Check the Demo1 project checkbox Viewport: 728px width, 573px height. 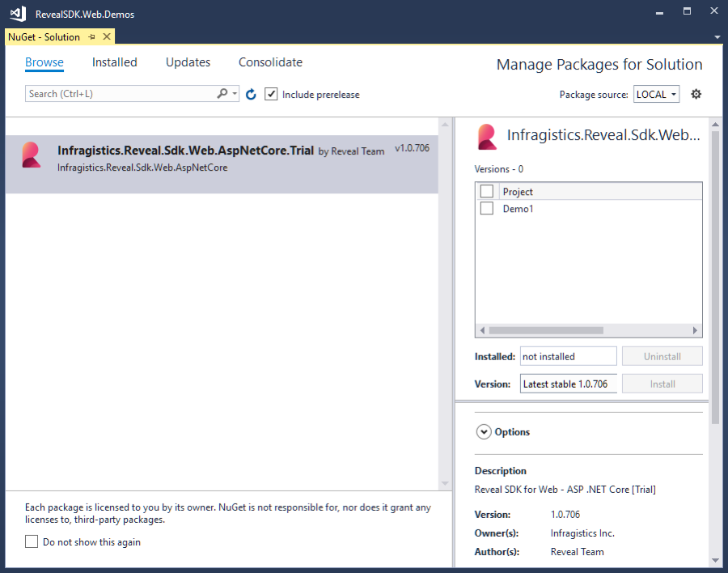coord(486,209)
